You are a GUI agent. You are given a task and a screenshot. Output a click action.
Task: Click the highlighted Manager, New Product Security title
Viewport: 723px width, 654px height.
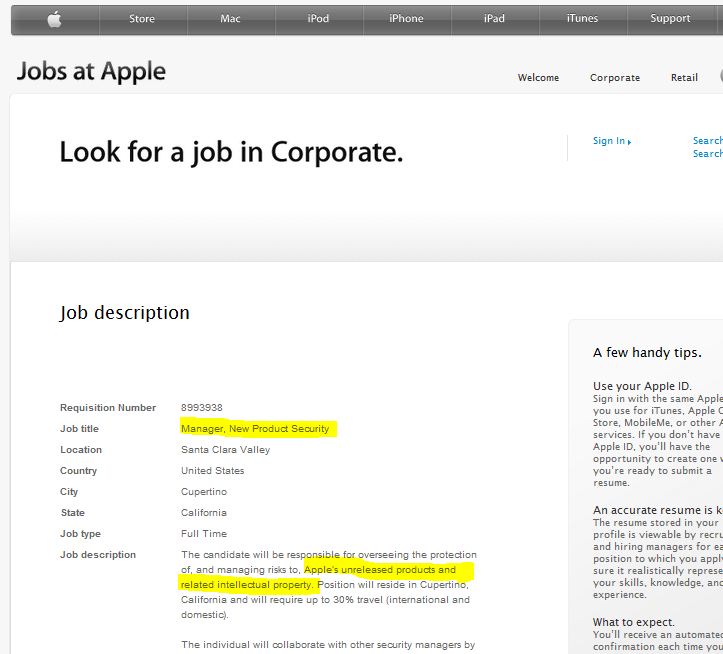tap(255, 429)
